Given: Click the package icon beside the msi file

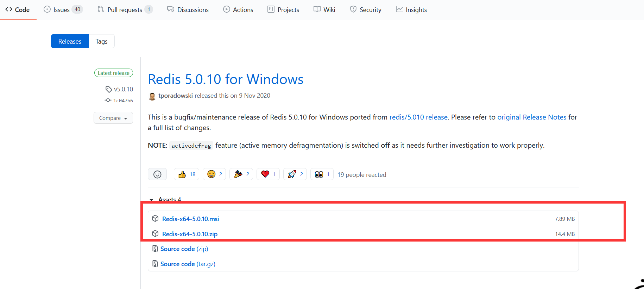Looking at the screenshot, I should [x=155, y=219].
